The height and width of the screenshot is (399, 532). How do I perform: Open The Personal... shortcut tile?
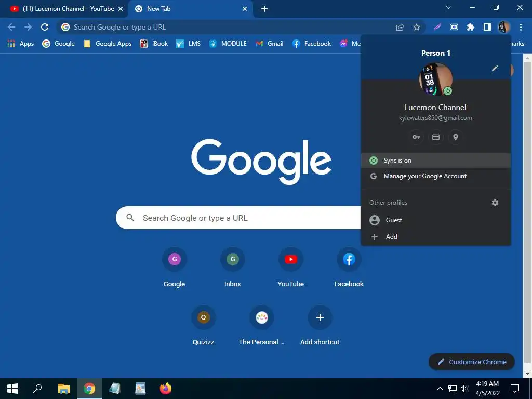pyautogui.click(x=262, y=326)
